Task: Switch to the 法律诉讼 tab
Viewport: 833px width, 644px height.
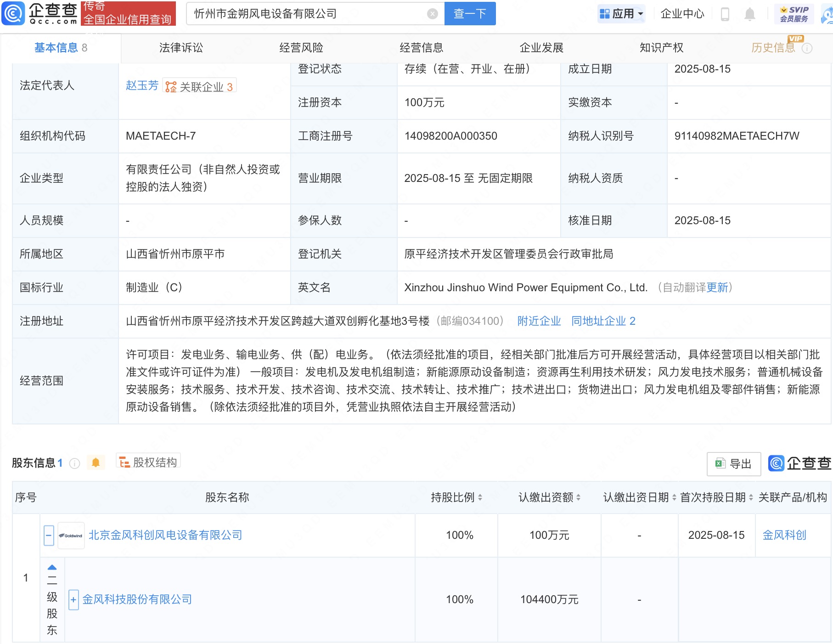Action: pos(181,48)
